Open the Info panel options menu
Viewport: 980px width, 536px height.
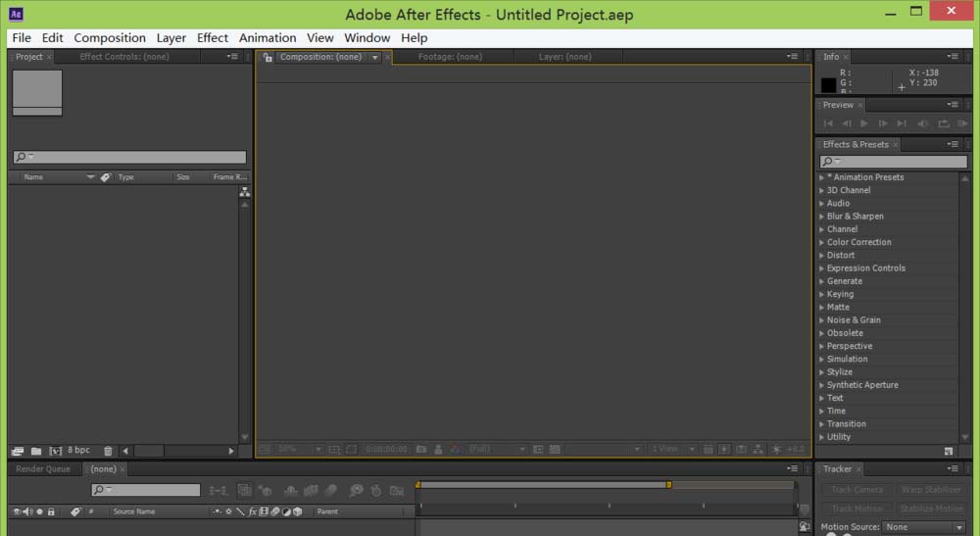[x=952, y=57]
